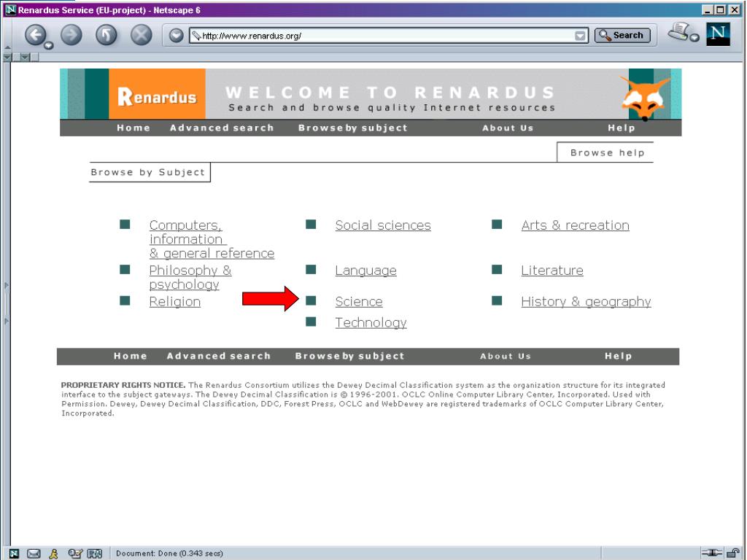
Task: Open the sidebar using the left edge handle
Action: (x=6, y=303)
